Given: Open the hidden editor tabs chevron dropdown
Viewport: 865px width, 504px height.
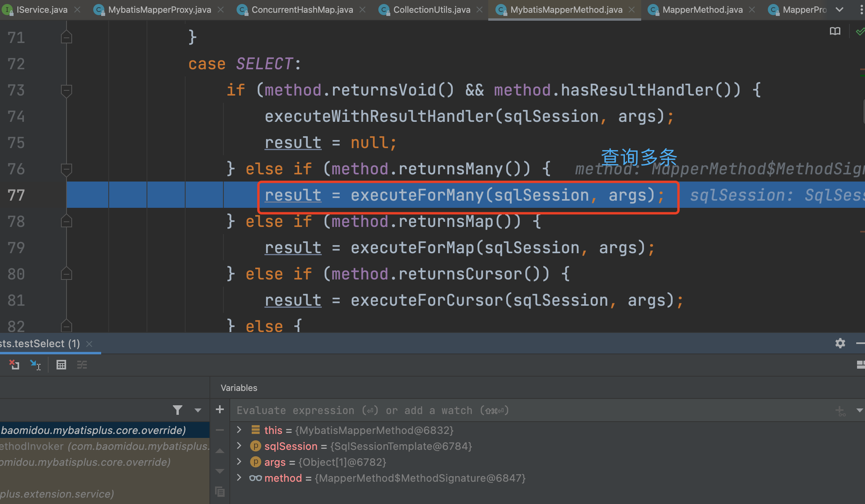Looking at the screenshot, I should 840,10.
